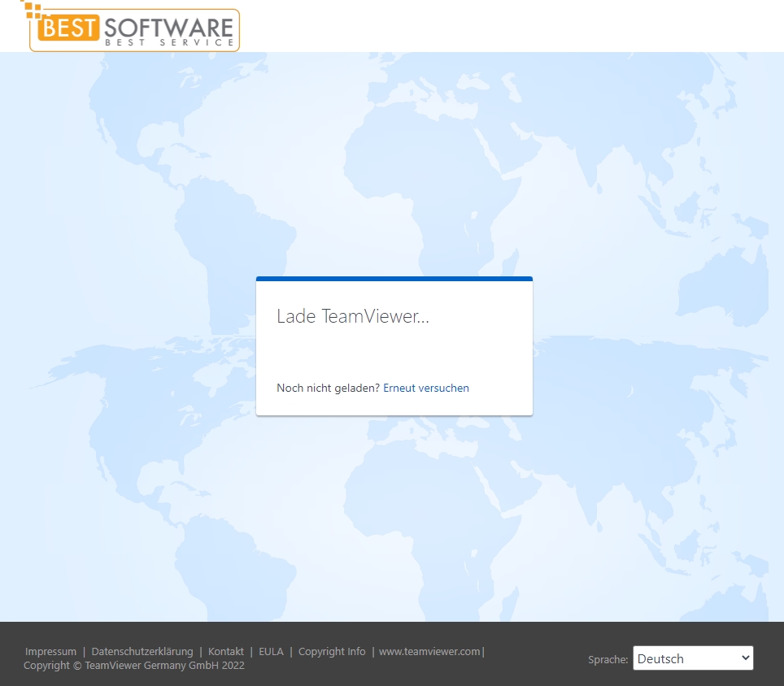Open the Sprache language dropdown
The image size is (784, 686).
[x=692, y=658]
